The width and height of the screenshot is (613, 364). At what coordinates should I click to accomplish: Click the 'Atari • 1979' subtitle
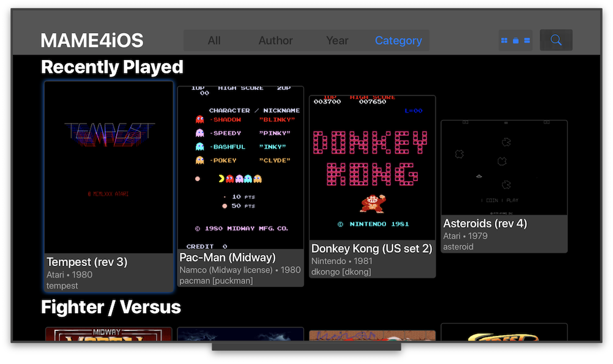465,236
